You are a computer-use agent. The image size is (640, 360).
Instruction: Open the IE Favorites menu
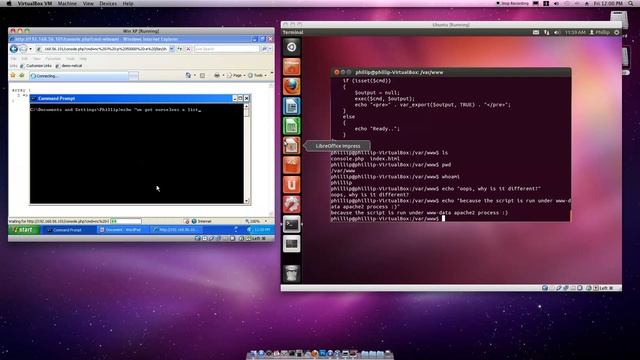53,59
